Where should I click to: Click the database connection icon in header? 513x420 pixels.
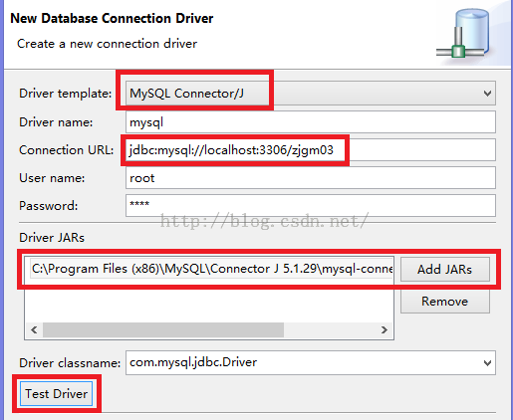click(465, 34)
